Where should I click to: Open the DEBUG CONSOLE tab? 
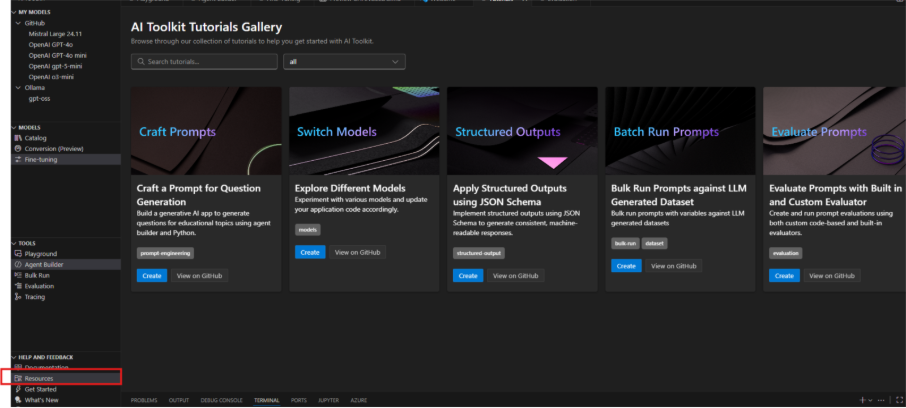click(x=221, y=400)
